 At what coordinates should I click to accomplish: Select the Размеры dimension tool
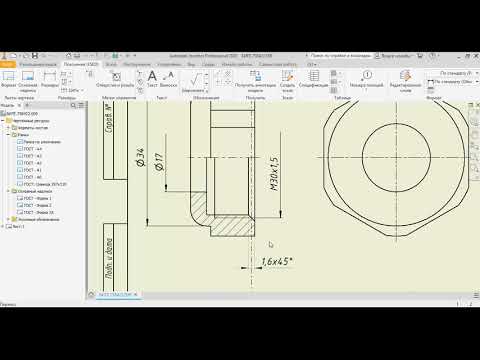(x=50, y=79)
